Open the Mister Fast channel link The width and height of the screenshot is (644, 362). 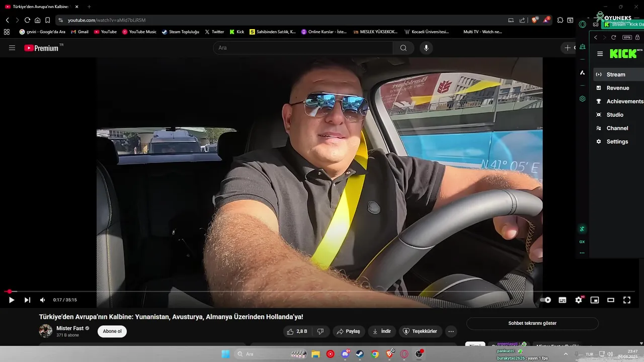click(70, 328)
